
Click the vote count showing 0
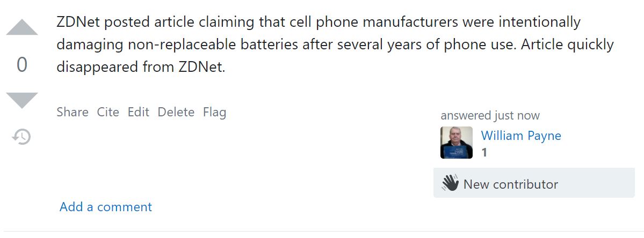(x=22, y=65)
